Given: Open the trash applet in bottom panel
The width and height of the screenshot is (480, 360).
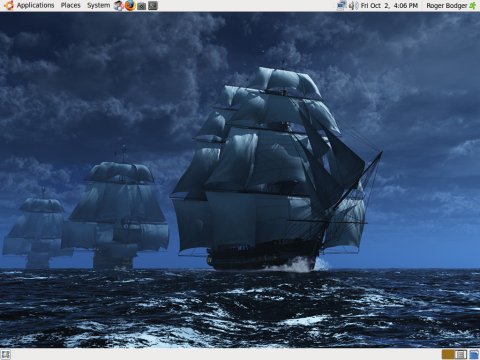Looking at the screenshot, I should (474, 354).
